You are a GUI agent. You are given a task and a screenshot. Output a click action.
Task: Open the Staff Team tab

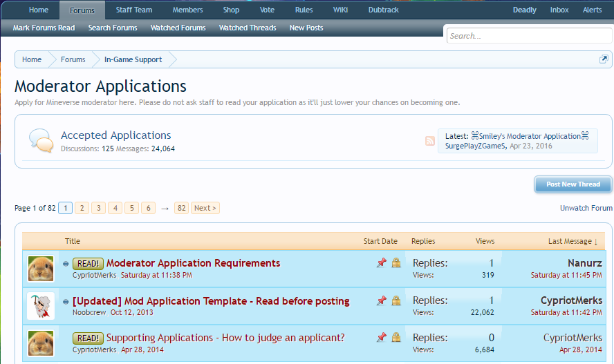tap(134, 10)
